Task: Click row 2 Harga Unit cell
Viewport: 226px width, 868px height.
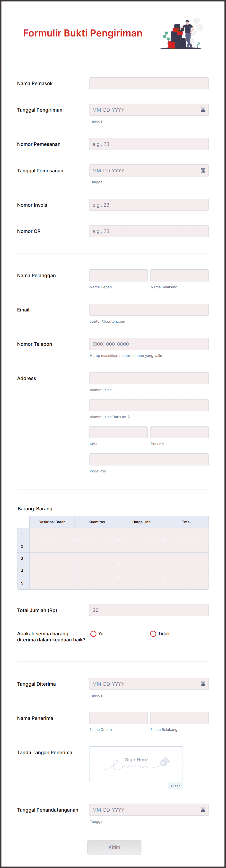Action: (141, 546)
